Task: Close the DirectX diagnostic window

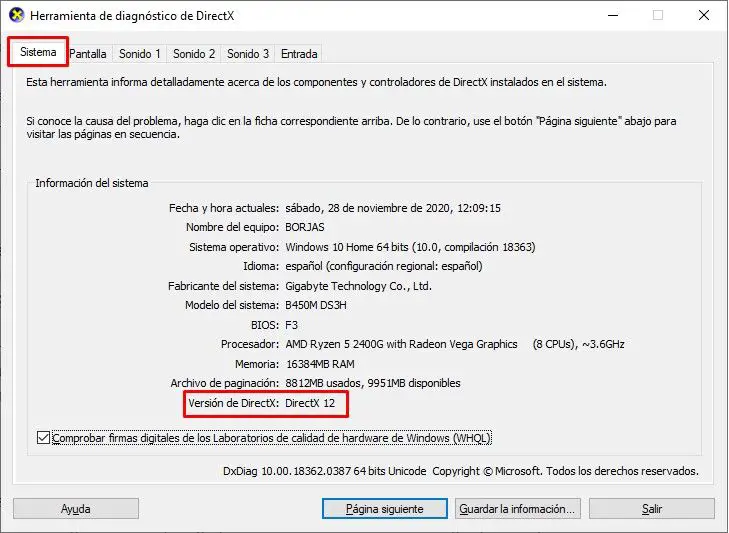Action: coord(703,15)
